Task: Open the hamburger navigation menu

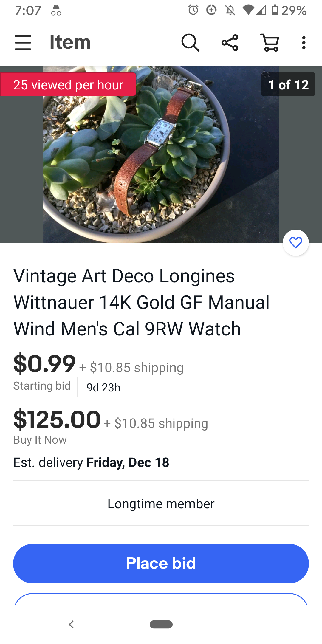Action: 23,42
